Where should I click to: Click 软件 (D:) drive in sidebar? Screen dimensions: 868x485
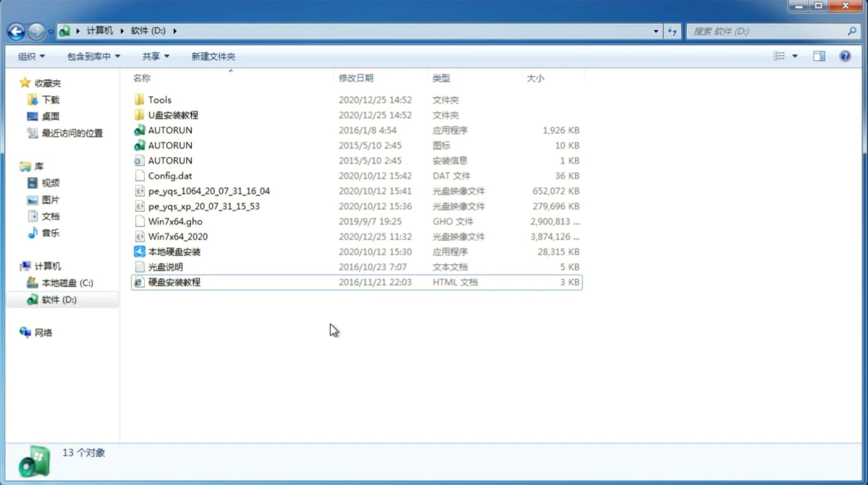[x=58, y=300]
